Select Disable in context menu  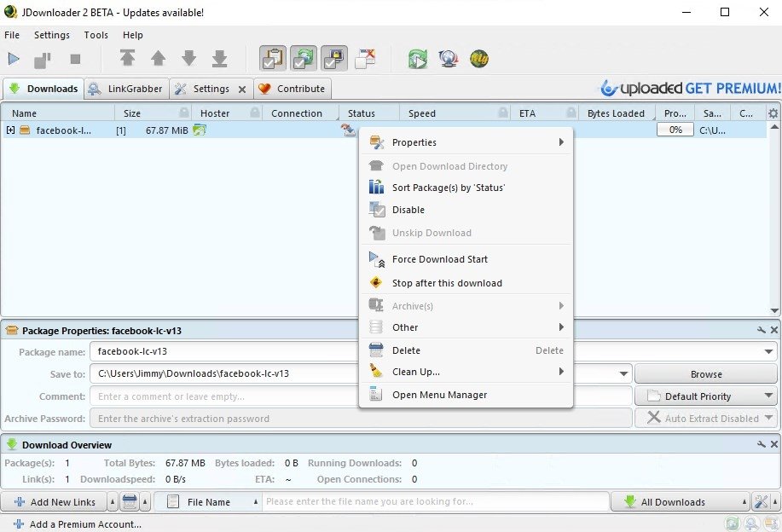466,210
